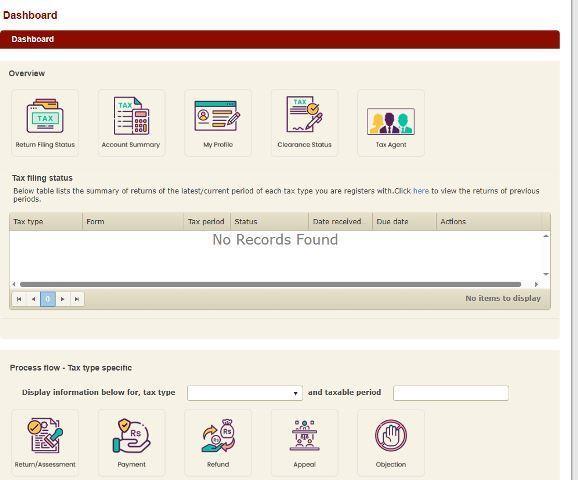Sort by Status column header
578x480 pixels.
click(269, 222)
